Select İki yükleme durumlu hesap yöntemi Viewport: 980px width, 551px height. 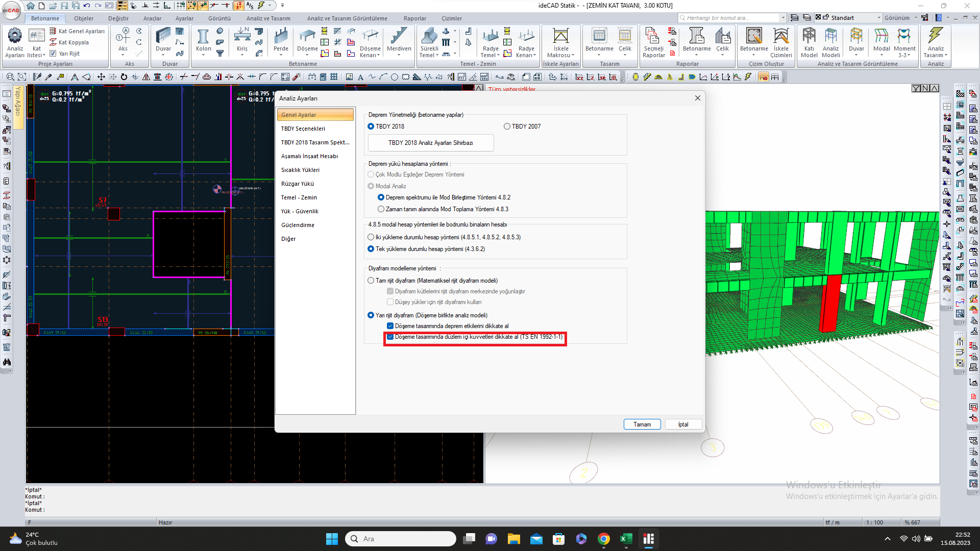(x=371, y=237)
